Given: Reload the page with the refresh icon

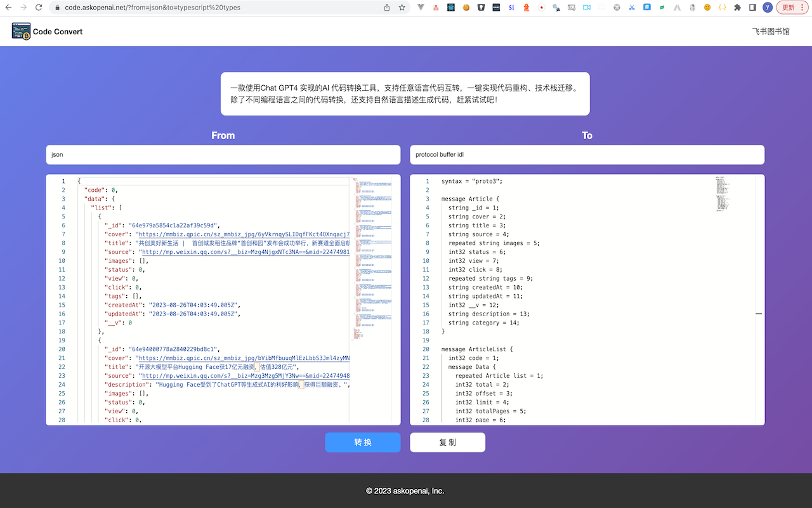Looking at the screenshot, I should [40, 8].
